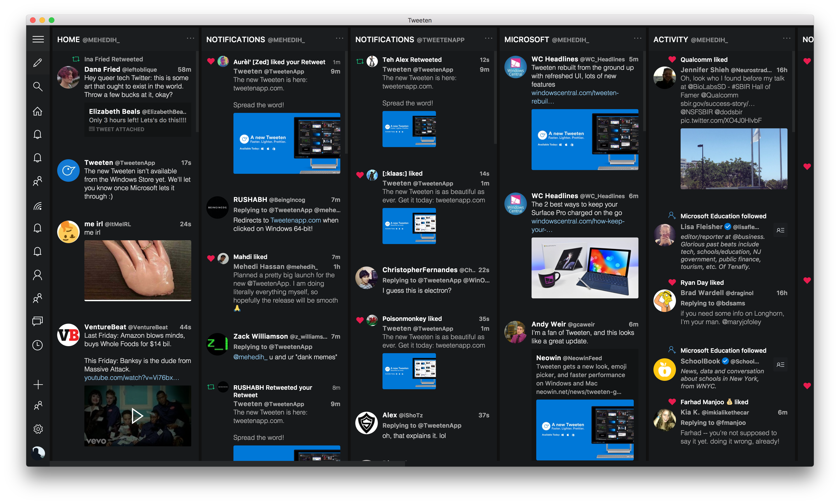The image size is (840, 504).
Task: Click the bell icon directly below Home icon
Action: [38, 134]
